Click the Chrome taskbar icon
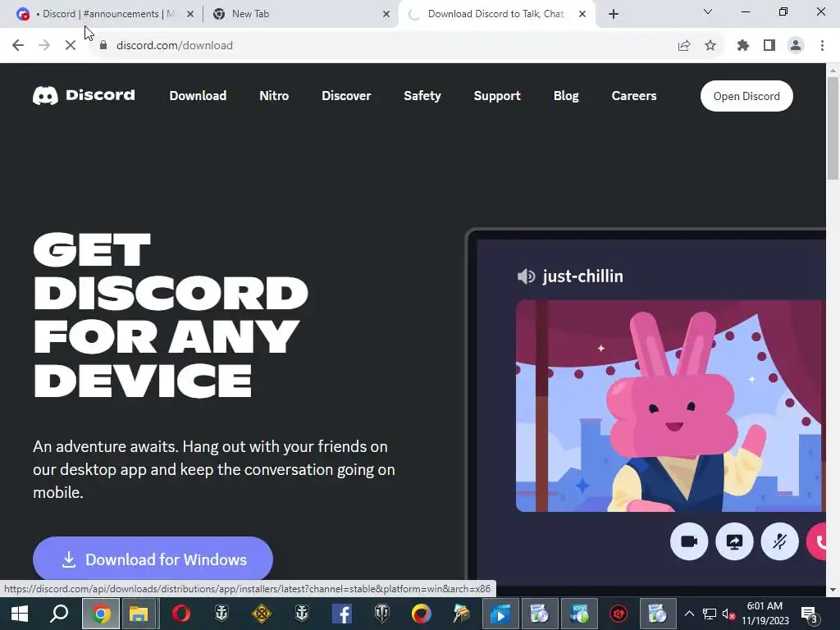 click(x=100, y=614)
